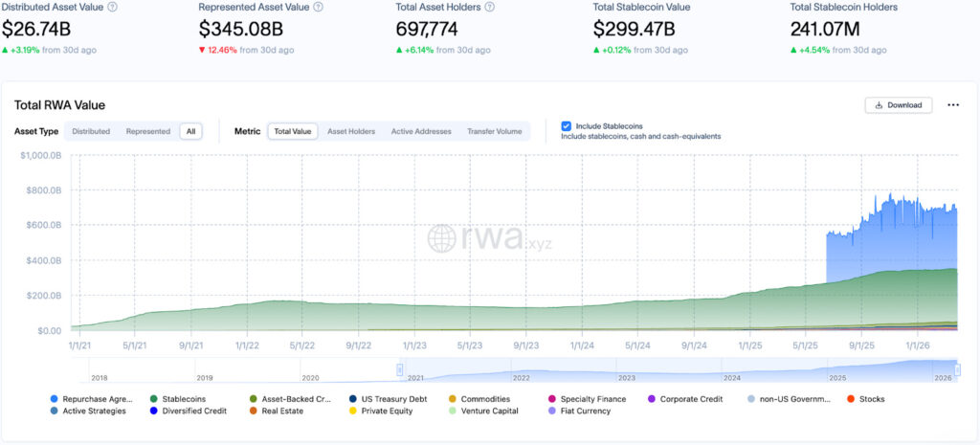The width and height of the screenshot is (980, 445).
Task: Click the +4.54% stablecoin holders change text
Action: (814, 50)
